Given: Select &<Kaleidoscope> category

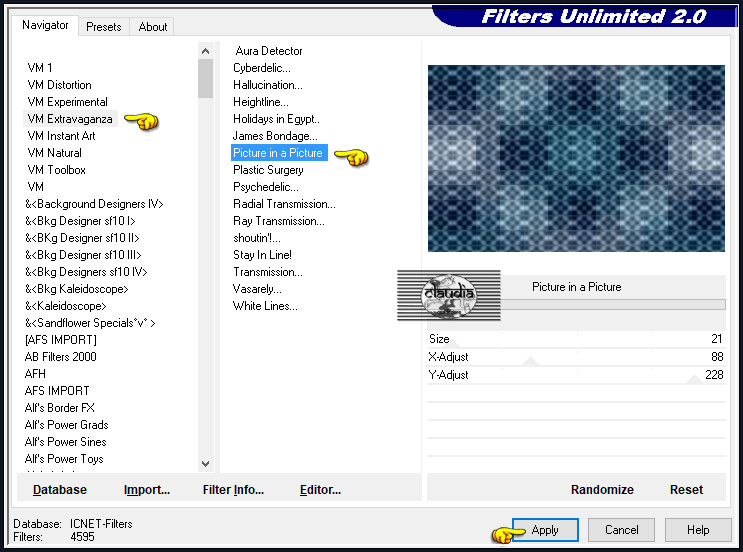Looking at the screenshot, I should (65, 306).
